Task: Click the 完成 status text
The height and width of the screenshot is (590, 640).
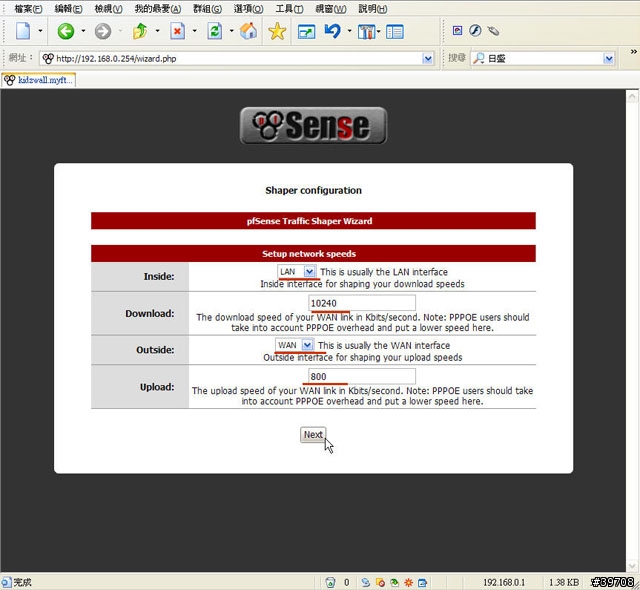Action: click(22, 582)
